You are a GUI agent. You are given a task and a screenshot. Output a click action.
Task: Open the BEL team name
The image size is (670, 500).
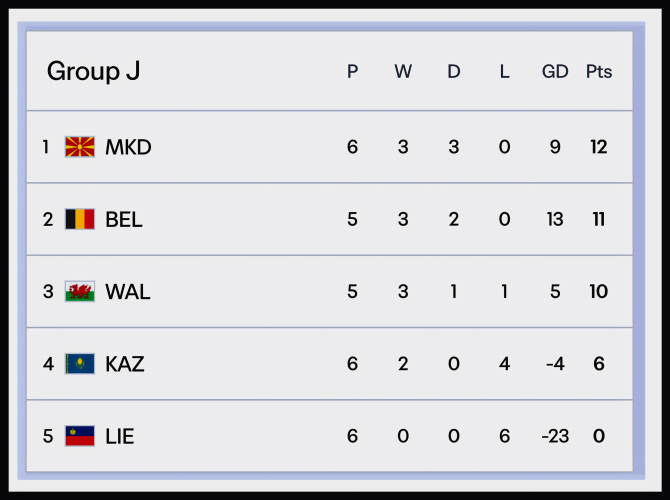[124, 219]
